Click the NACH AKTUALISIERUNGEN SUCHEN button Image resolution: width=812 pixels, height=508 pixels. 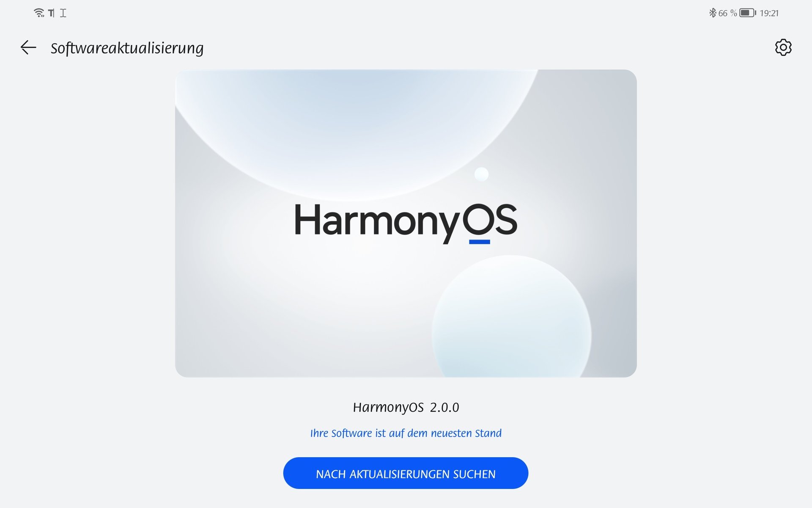406,473
